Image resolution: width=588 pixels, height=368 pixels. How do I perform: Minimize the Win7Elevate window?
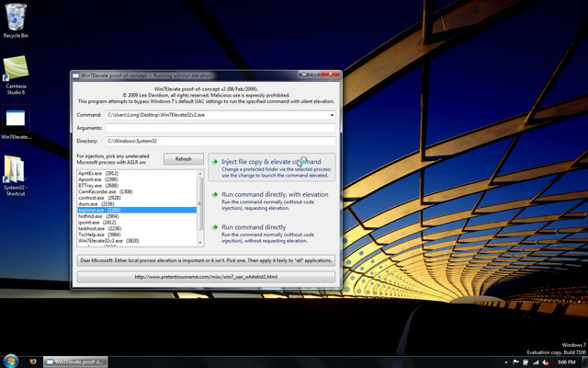pos(304,75)
